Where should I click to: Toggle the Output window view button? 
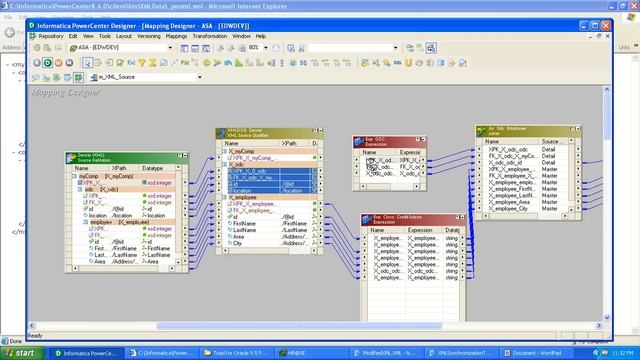[x=195, y=48]
